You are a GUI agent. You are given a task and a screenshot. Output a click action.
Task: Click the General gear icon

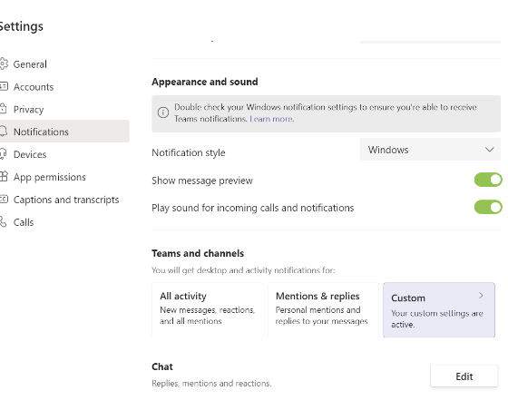(x=4, y=63)
